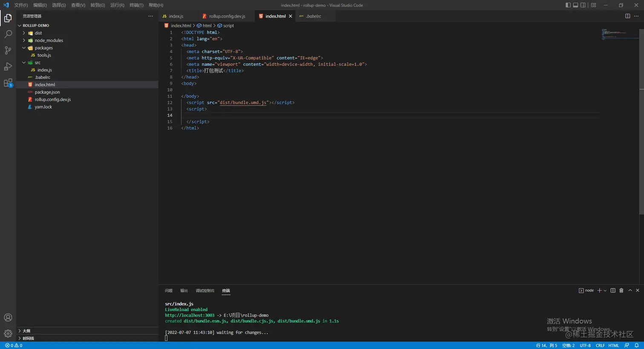Change the HTML language mode in the status bar
This screenshot has height=349, width=644.
point(614,346)
